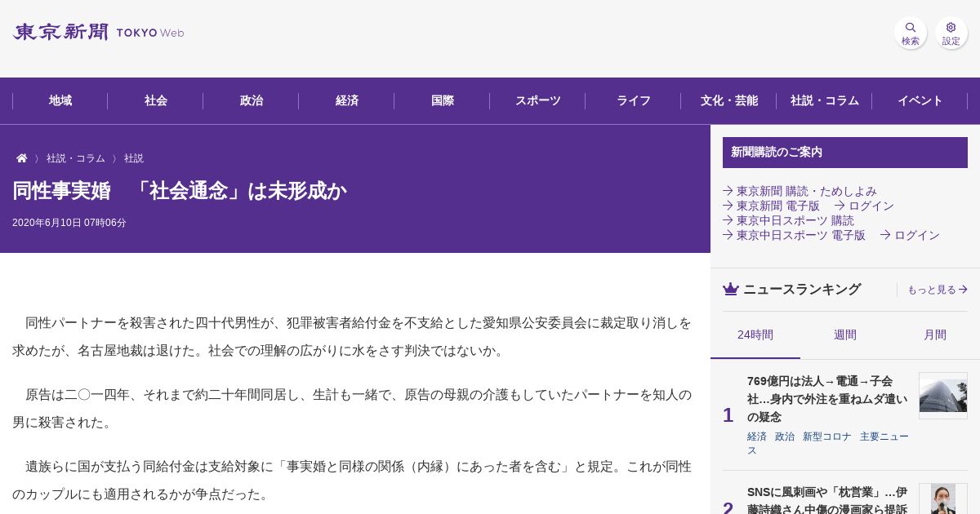
Task: Select the 24時間 ranking tab
Action: 755,335
